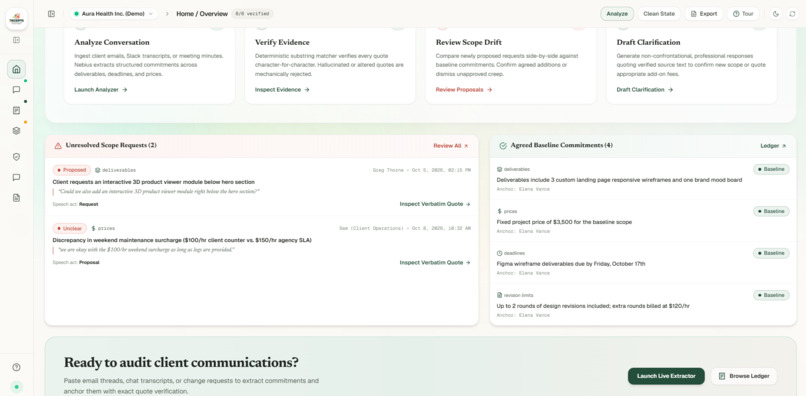Click the Unclear status badge
The image size is (806, 396).
(x=69, y=228)
